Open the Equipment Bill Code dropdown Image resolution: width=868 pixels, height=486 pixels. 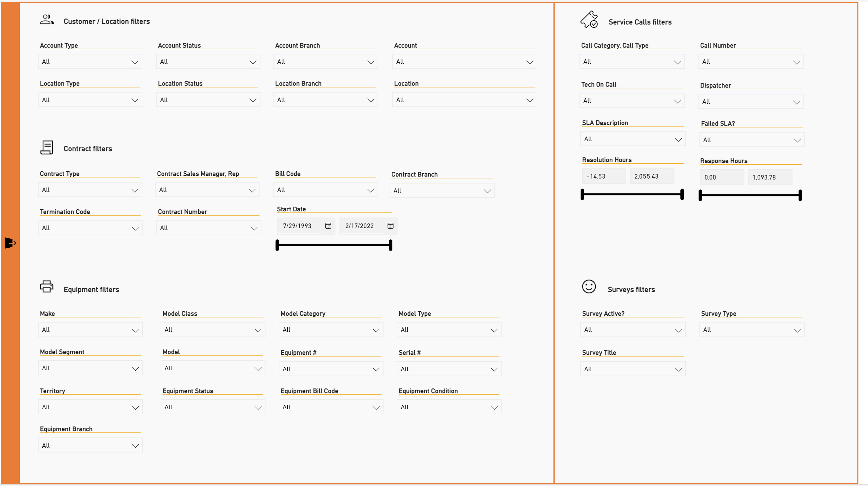(331, 407)
